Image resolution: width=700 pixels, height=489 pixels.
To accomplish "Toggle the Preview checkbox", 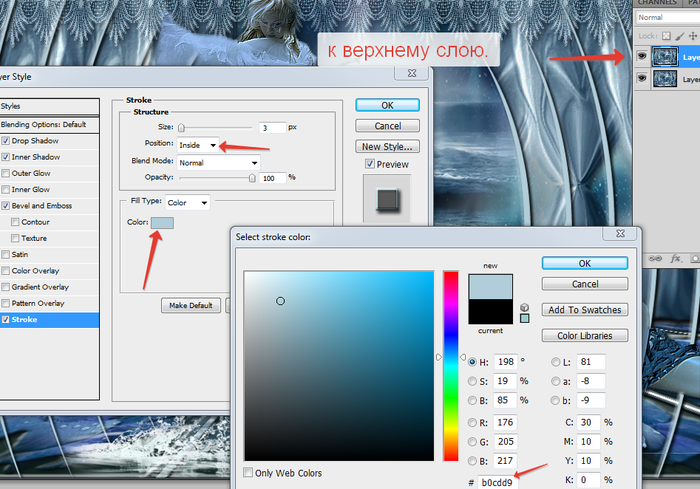I will point(370,164).
